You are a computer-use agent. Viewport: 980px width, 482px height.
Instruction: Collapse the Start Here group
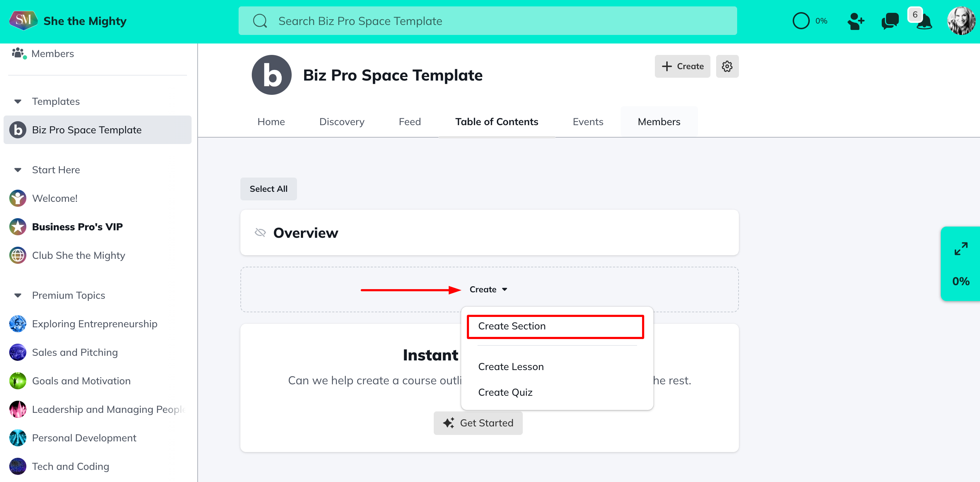(x=17, y=170)
